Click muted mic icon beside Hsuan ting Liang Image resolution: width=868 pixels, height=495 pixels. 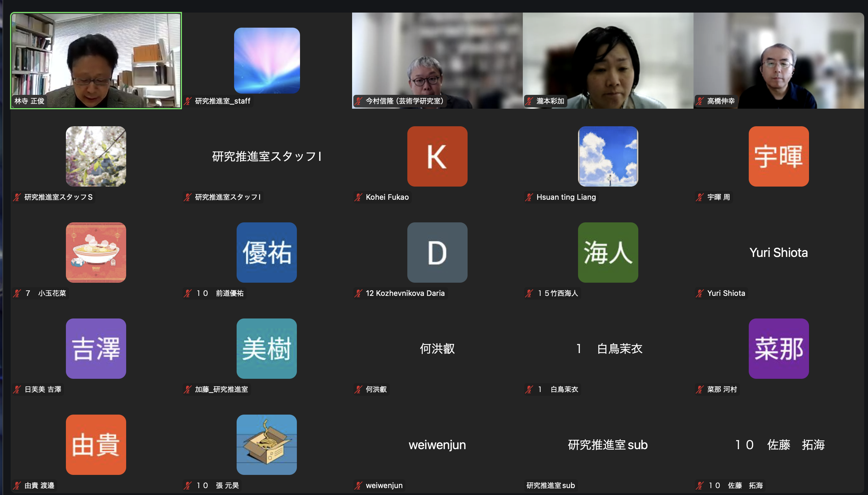tap(529, 197)
